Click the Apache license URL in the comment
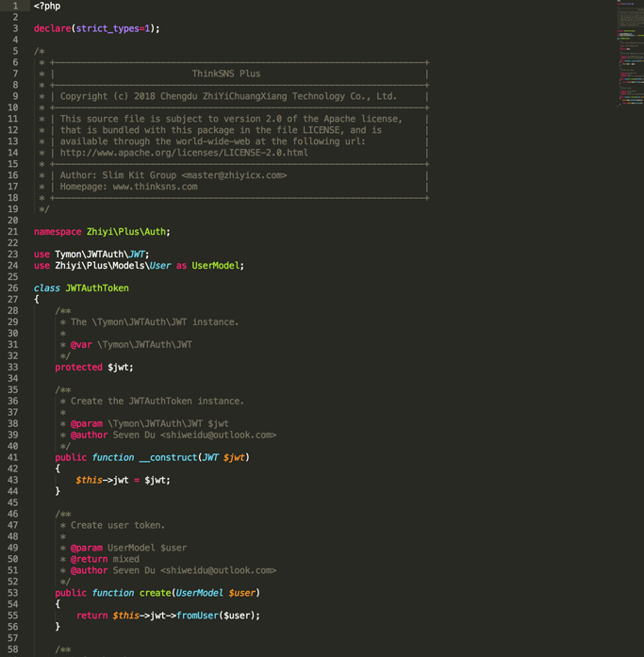The height and width of the screenshot is (657, 644). (184, 153)
